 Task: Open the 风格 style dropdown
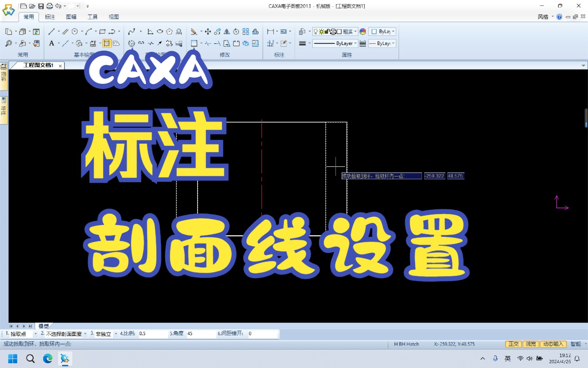[545, 17]
